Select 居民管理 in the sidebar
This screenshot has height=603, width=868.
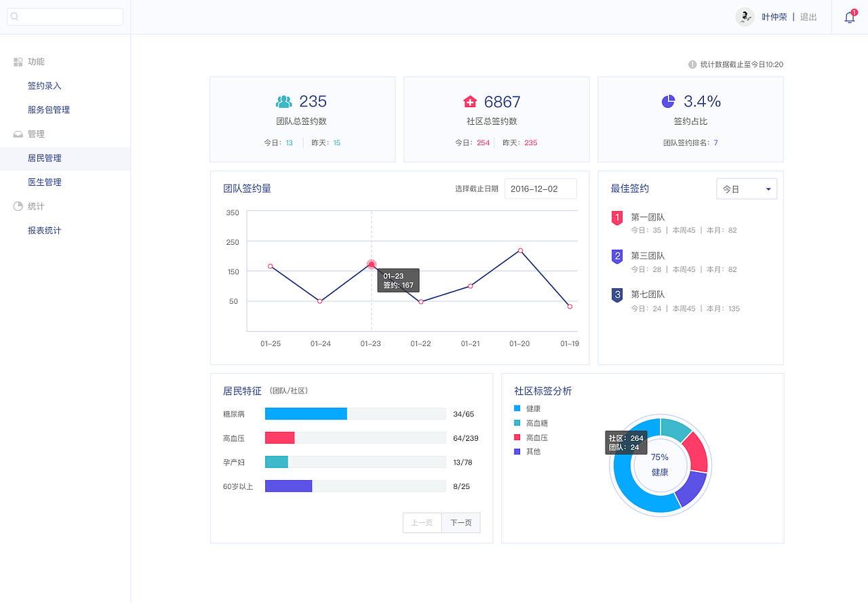(x=65, y=158)
